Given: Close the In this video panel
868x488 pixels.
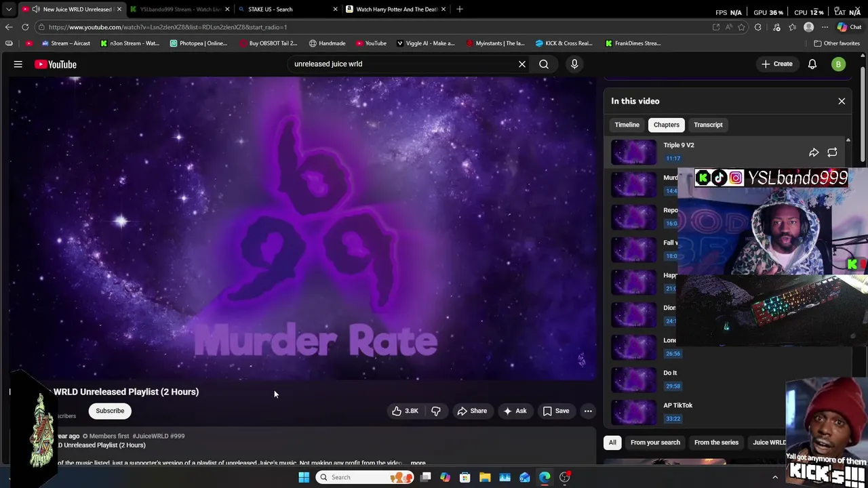Looking at the screenshot, I should [842, 101].
